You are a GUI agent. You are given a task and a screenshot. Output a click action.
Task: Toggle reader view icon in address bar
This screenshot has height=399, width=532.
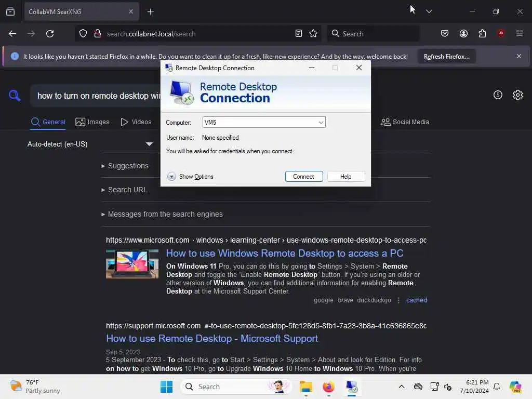pos(299,34)
